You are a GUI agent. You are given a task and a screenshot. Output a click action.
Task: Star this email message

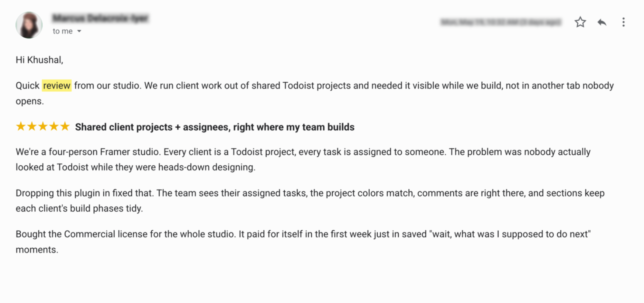580,22
